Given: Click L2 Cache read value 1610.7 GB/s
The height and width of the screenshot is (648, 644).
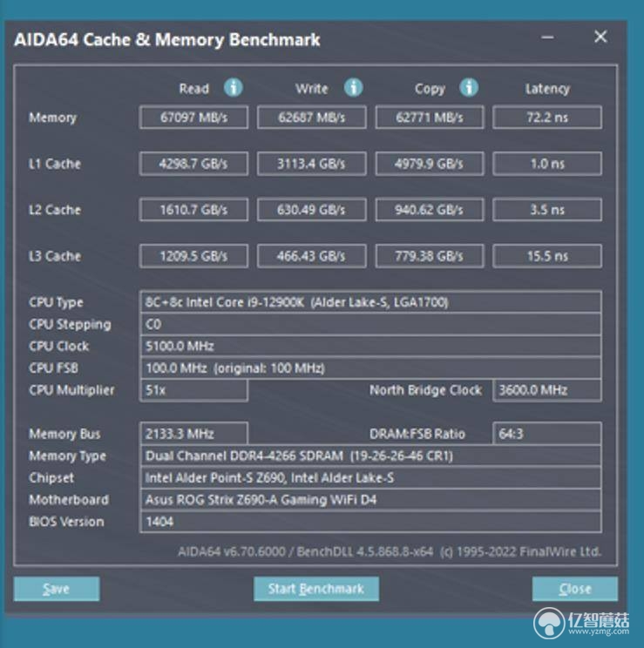Looking at the screenshot, I should (194, 210).
